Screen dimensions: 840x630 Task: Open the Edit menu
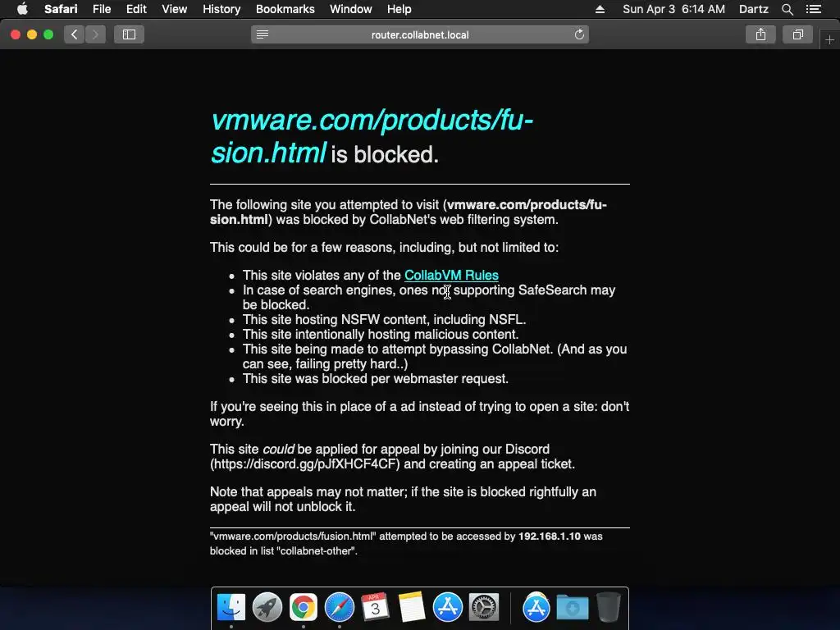[136, 9]
